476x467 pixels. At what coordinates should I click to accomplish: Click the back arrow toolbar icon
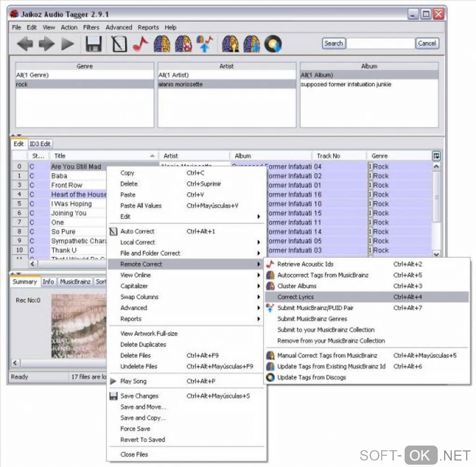(x=25, y=44)
